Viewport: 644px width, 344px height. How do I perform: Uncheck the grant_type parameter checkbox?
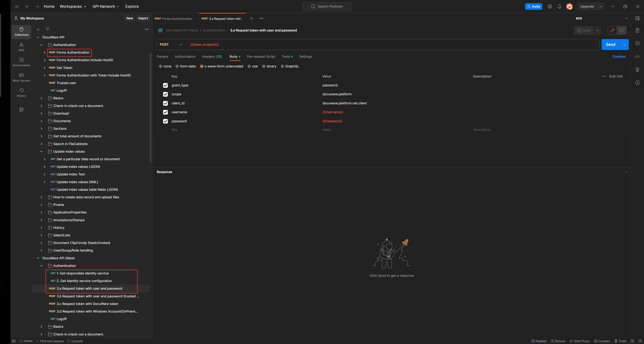tap(165, 85)
